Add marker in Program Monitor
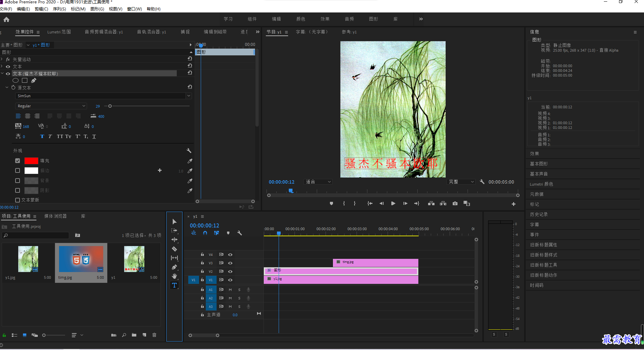644x350 pixels. coord(331,204)
